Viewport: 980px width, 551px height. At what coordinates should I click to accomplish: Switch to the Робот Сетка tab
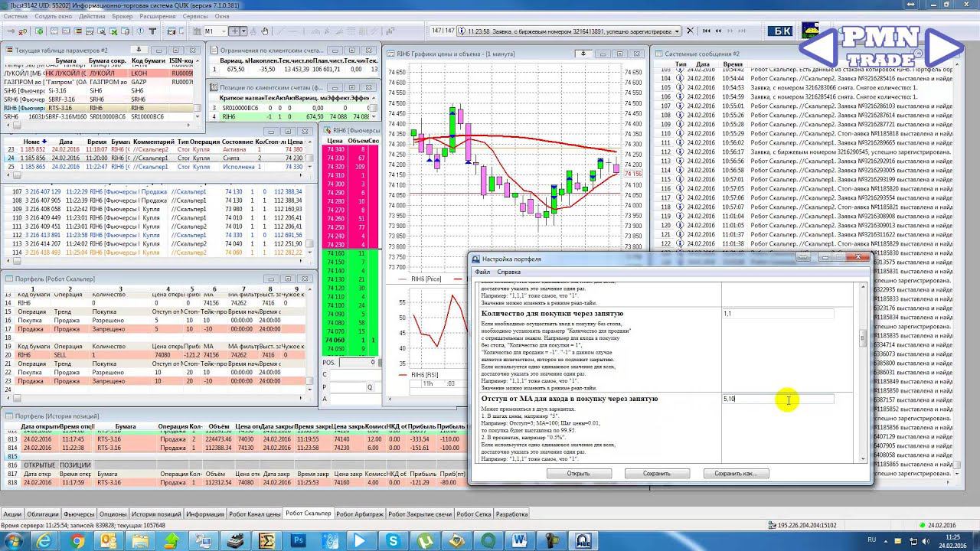click(x=474, y=514)
